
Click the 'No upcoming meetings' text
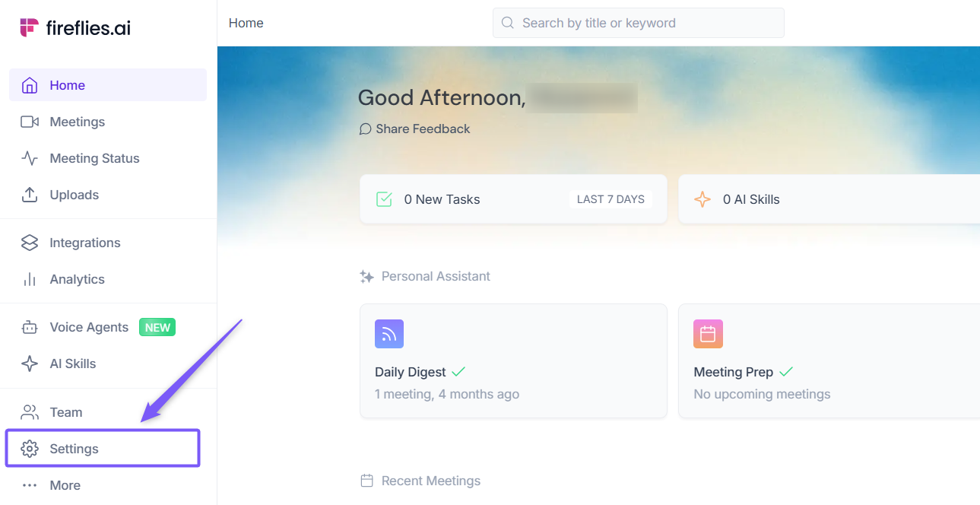point(762,394)
